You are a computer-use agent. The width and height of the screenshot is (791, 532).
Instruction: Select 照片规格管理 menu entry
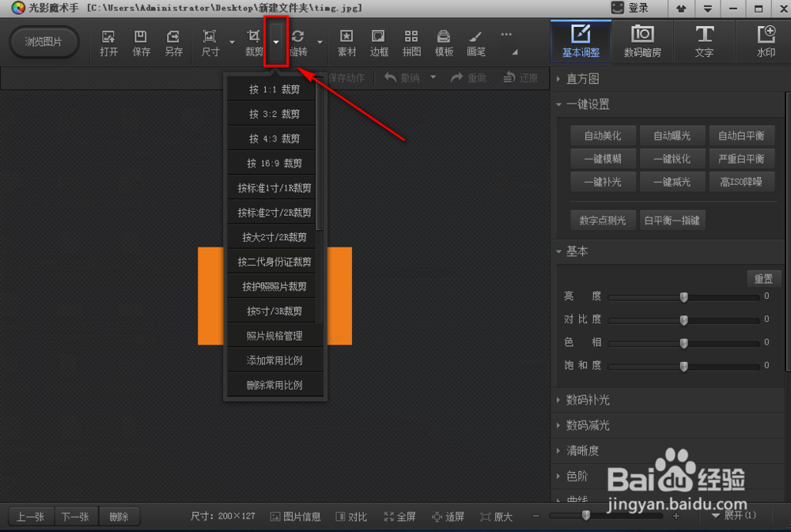click(x=274, y=336)
